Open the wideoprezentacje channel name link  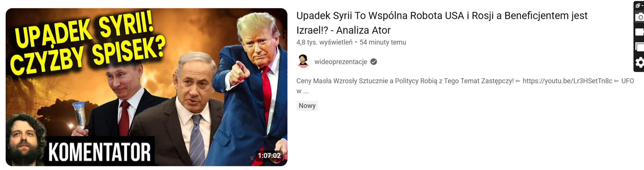click(341, 62)
